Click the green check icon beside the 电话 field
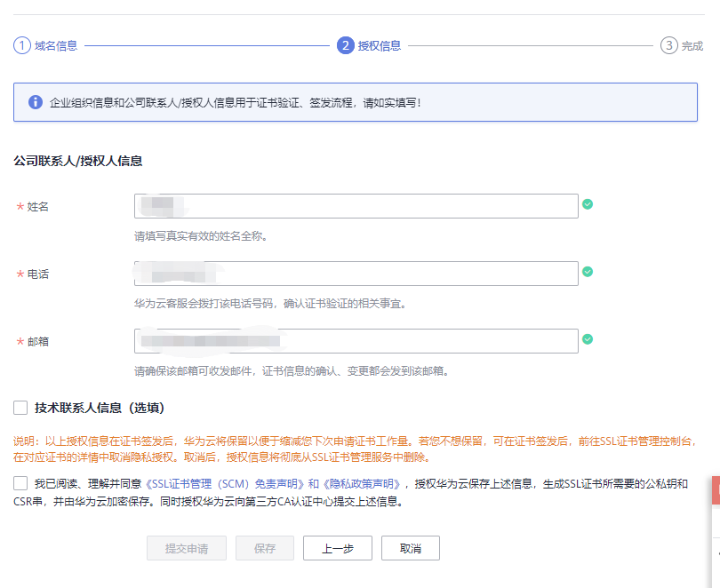Viewport: 720px width, 588px height. [587, 274]
